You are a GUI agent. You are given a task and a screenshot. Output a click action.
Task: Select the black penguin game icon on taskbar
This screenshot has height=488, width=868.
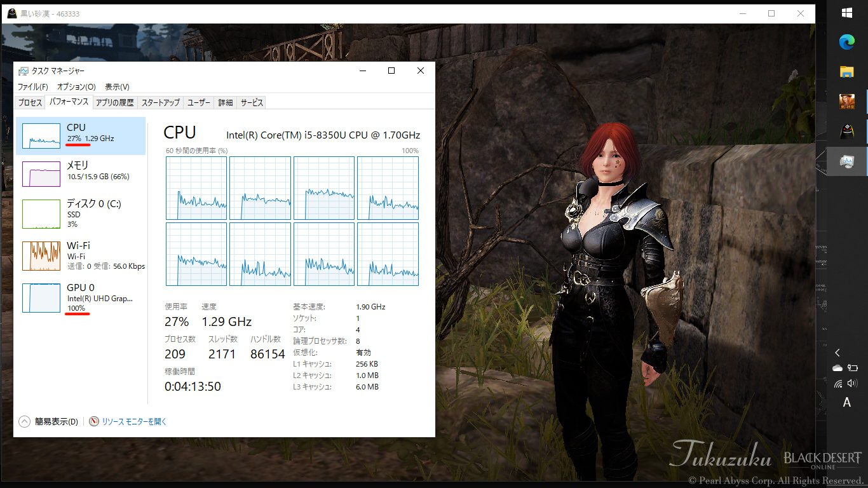(846, 131)
